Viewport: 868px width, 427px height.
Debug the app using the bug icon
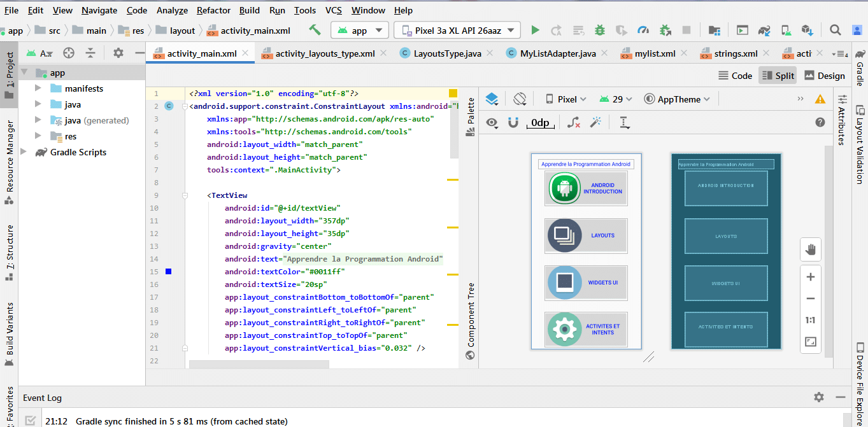599,30
